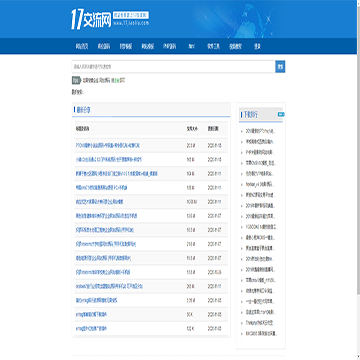Open the topmost resource title in latest list
The image size is (360, 360).
(108, 146)
